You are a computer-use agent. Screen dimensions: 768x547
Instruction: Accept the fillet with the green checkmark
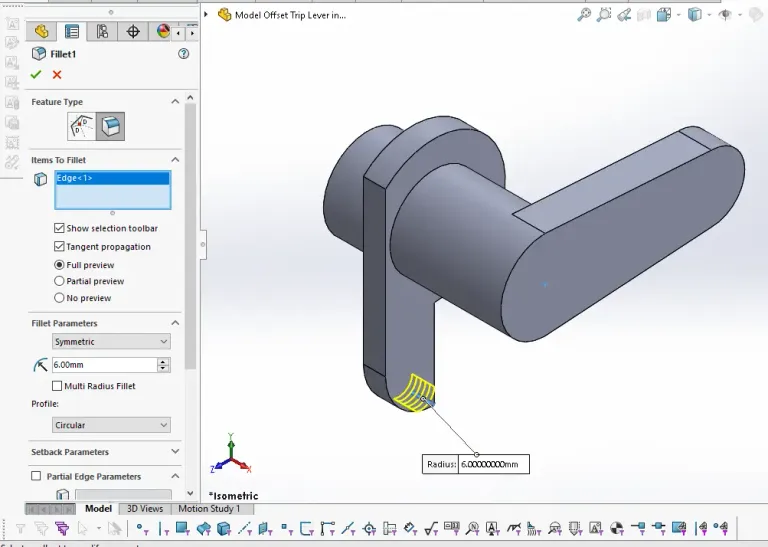pos(37,75)
